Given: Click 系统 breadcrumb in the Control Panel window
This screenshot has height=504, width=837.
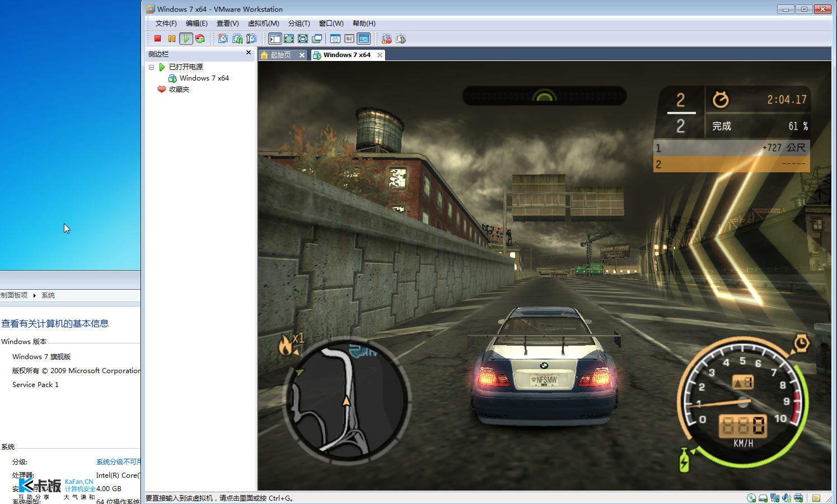Looking at the screenshot, I should click(48, 295).
